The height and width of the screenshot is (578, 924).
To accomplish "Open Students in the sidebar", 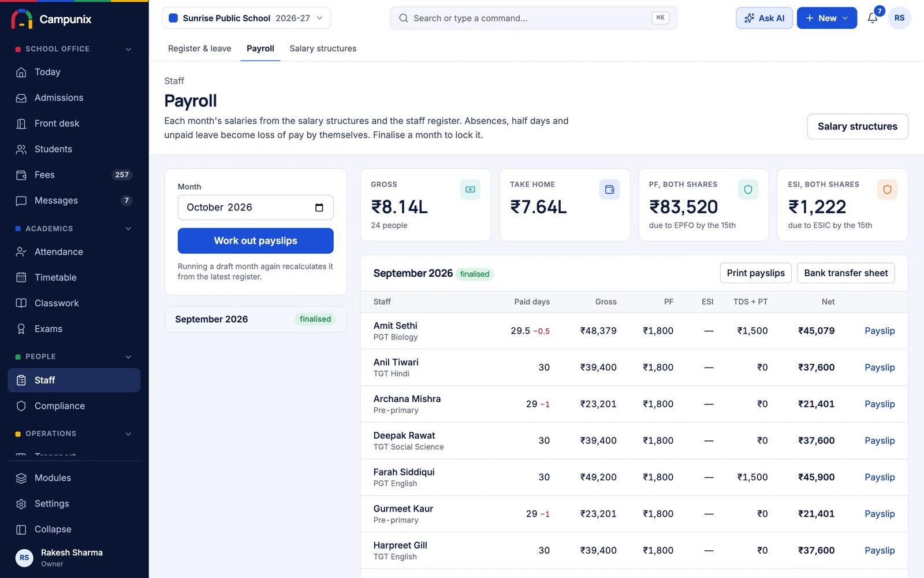I will coord(74,149).
